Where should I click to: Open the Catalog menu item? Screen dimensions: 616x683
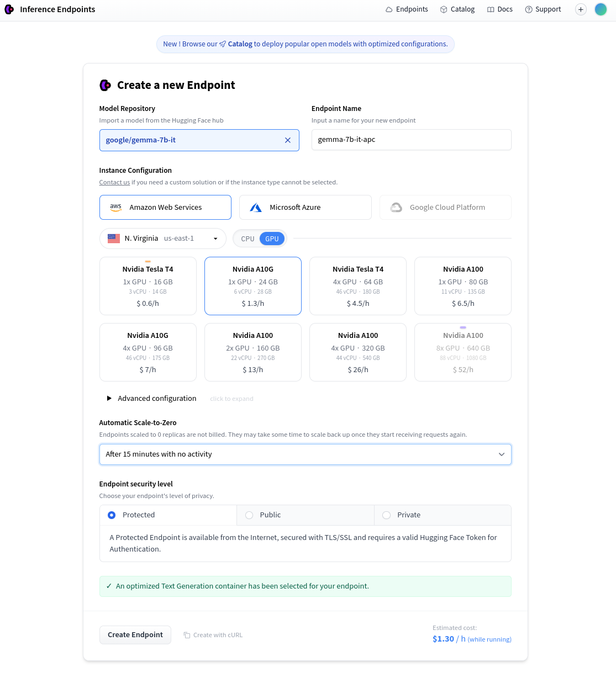tap(457, 9)
